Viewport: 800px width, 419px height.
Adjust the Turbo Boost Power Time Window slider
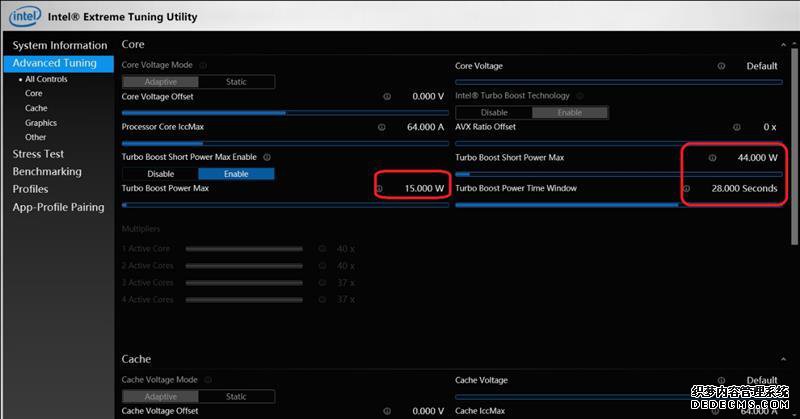point(619,205)
